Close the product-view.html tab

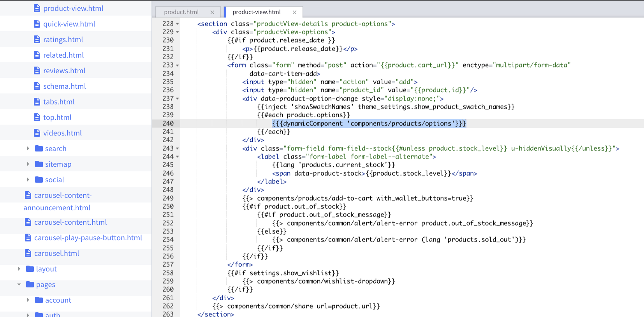(294, 12)
